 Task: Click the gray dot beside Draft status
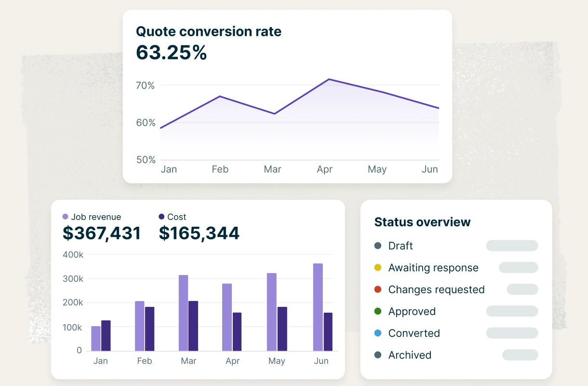point(378,246)
